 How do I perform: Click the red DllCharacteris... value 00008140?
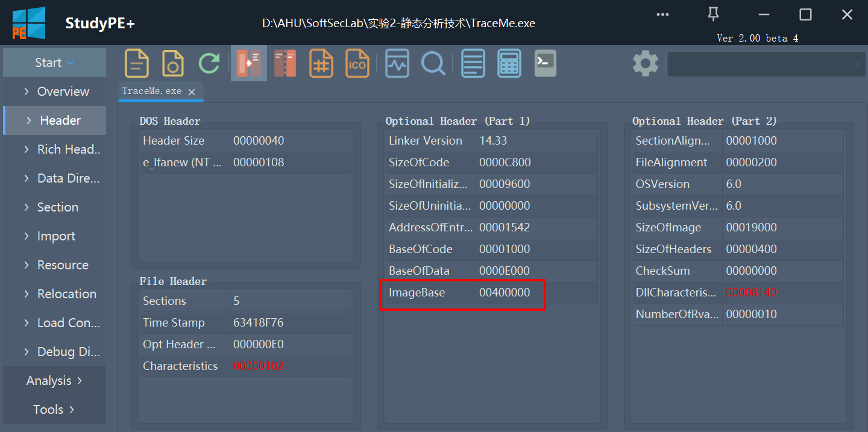[x=752, y=292]
